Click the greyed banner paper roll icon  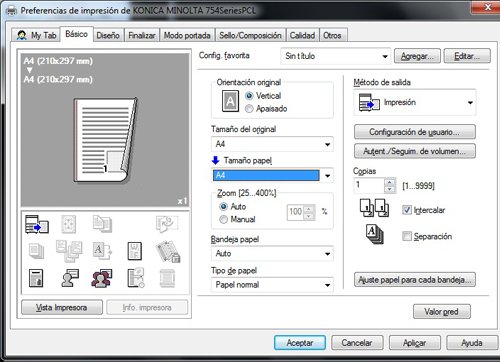pyautogui.click(x=167, y=278)
